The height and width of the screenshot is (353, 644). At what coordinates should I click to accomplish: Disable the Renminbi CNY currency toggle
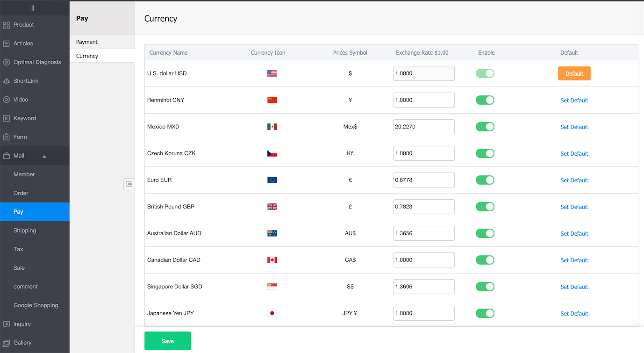485,100
